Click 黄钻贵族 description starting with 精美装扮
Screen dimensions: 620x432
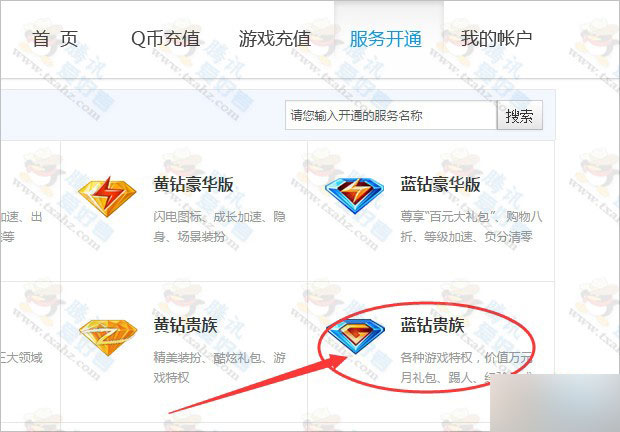(x=219, y=368)
